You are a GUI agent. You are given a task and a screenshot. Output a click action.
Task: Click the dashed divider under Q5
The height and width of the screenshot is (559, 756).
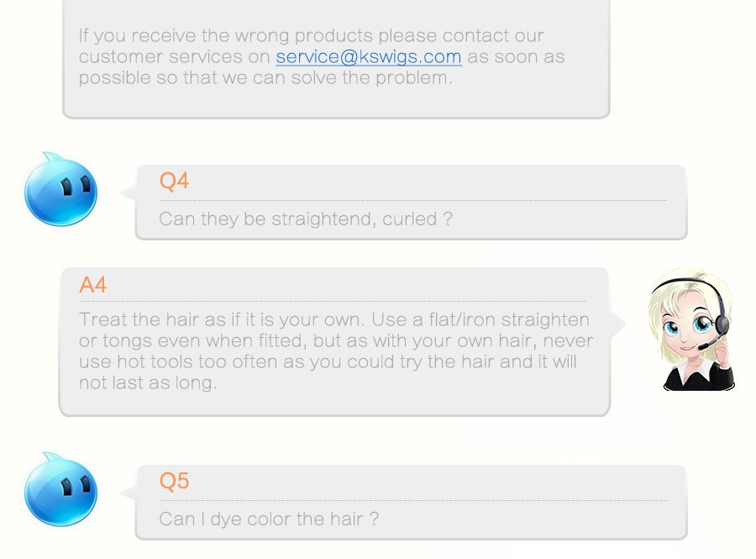tap(413, 501)
